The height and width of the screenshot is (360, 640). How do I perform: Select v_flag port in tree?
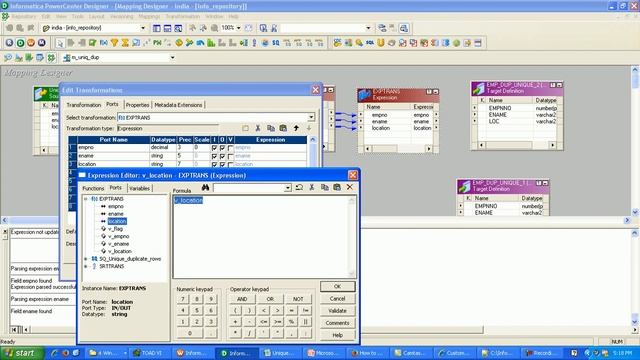115,229
